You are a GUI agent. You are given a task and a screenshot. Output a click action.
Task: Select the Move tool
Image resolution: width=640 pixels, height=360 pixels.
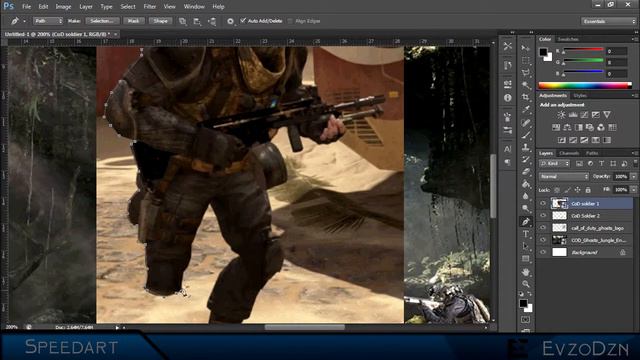coord(526,48)
